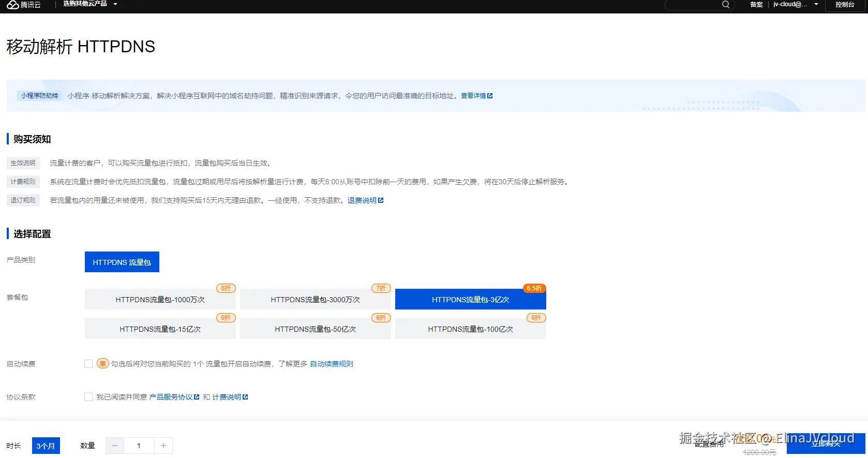
Task: Click the 7折 discount badge
Action: (381, 288)
